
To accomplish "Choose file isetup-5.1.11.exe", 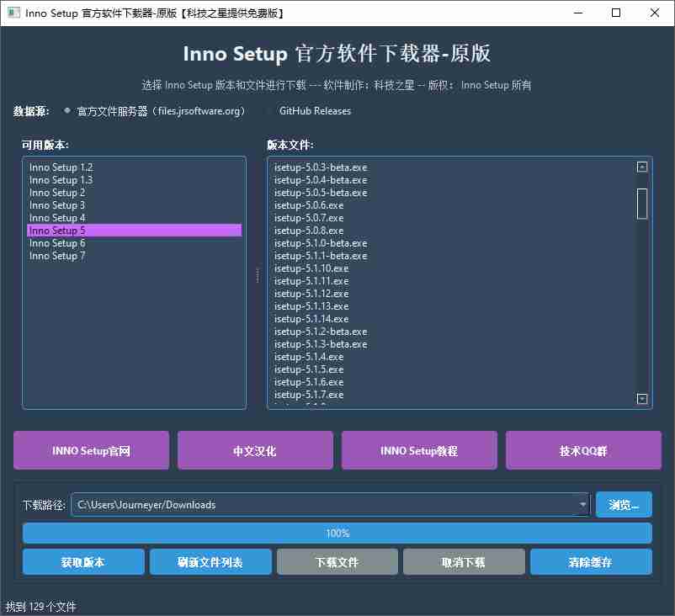I will coord(452,281).
